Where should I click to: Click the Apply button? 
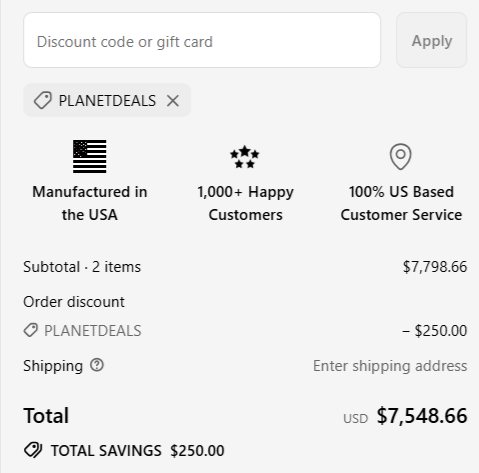coord(431,40)
